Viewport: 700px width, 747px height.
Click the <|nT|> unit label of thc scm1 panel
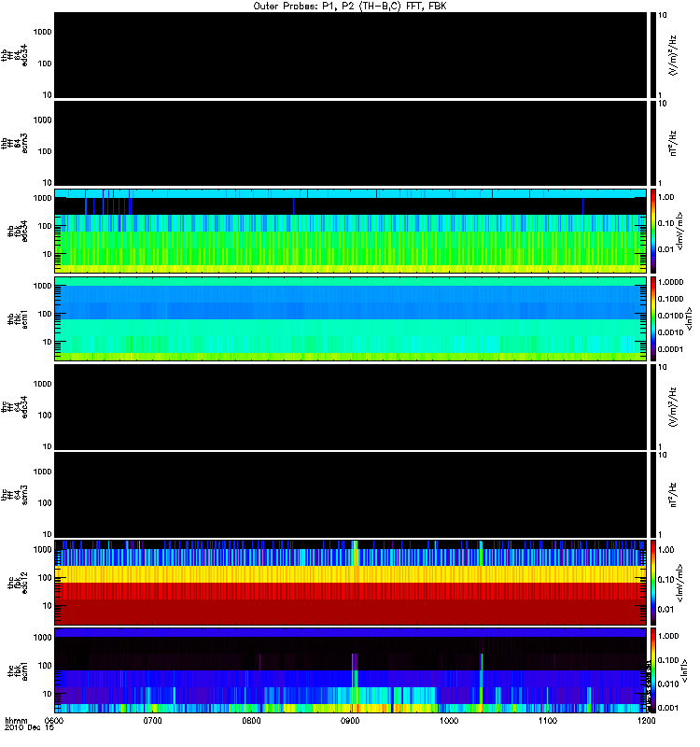(684, 670)
